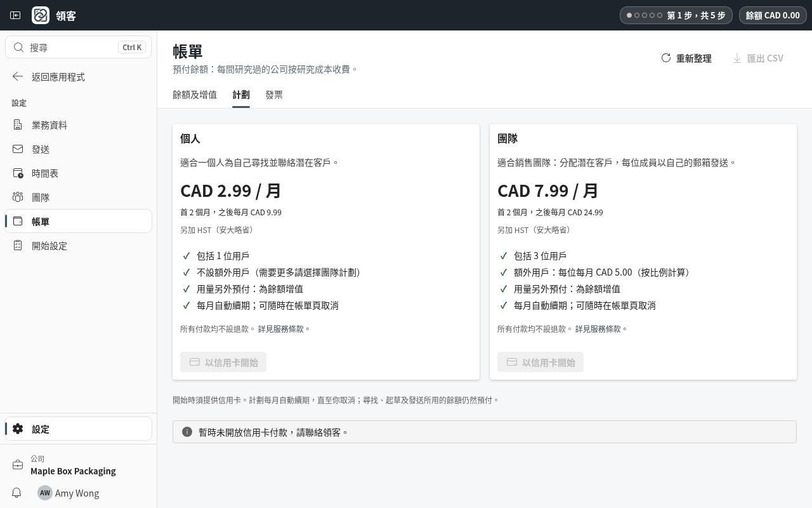Collapse the sidebar with the panel icon
Image resolution: width=812 pixels, height=508 pixels.
pyautogui.click(x=15, y=15)
